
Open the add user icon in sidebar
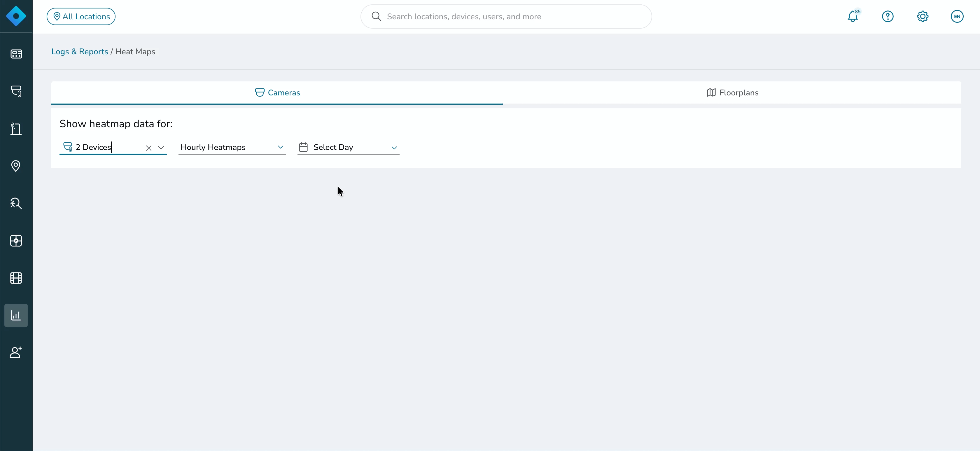pyautogui.click(x=16, y=352)
